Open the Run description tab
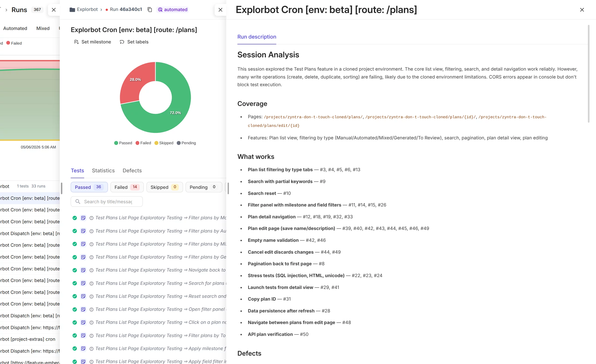Screen dimensions: 596x364 (x=257, y=37)
